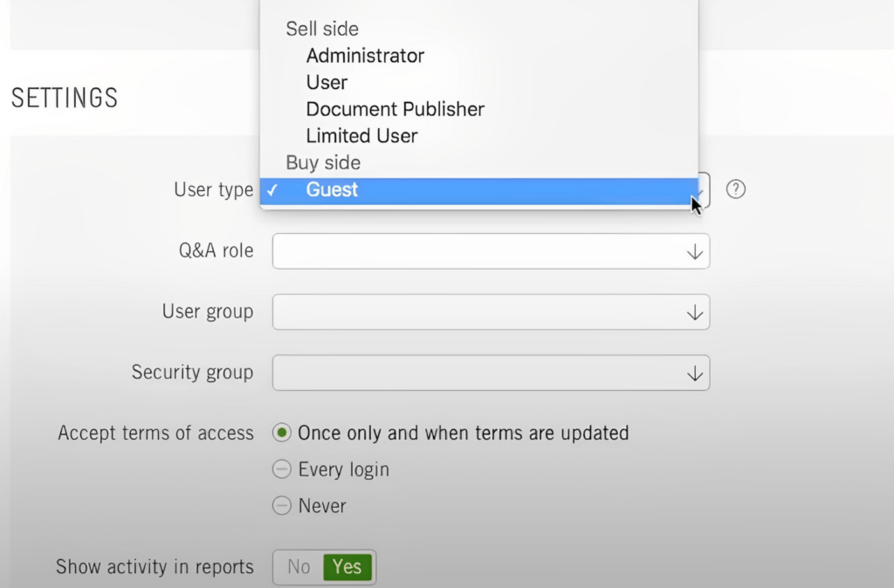Click the help question mark icon
This screenshot has height=588, width=894.
(x=736, y=189)
